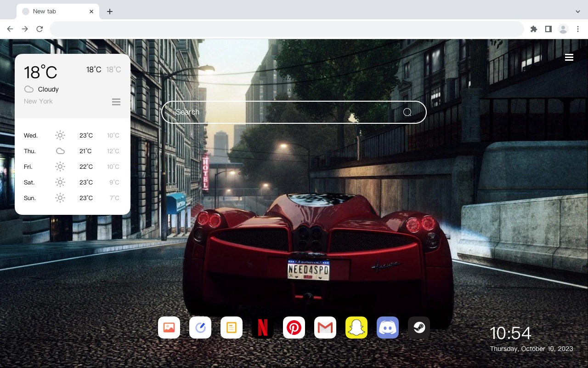Click the cloud icon for Thu.
This screenshot has width=588, height=368.
60,151
